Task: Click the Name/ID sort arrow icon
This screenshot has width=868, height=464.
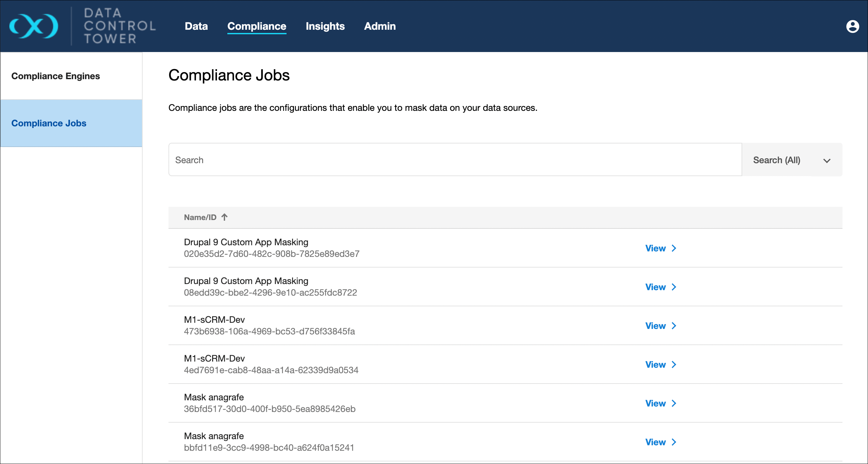Action: tap(224, 217)
